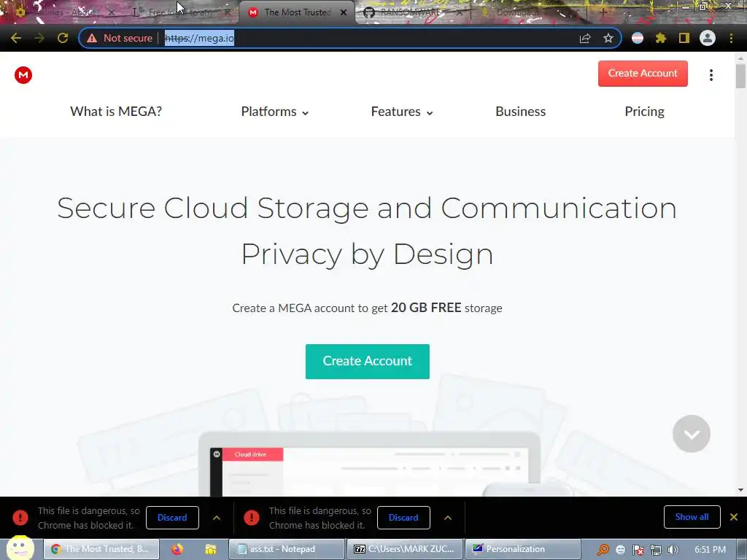Viewport: 747px width, 560px height.
Task: Open the striped circle extension icon
Action: [x=638, y=38]
